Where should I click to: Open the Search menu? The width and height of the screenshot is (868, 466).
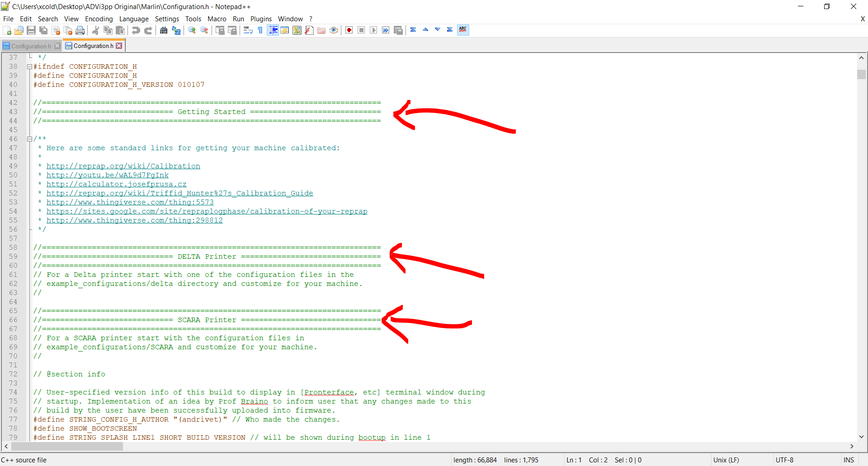tap(48, 19)
